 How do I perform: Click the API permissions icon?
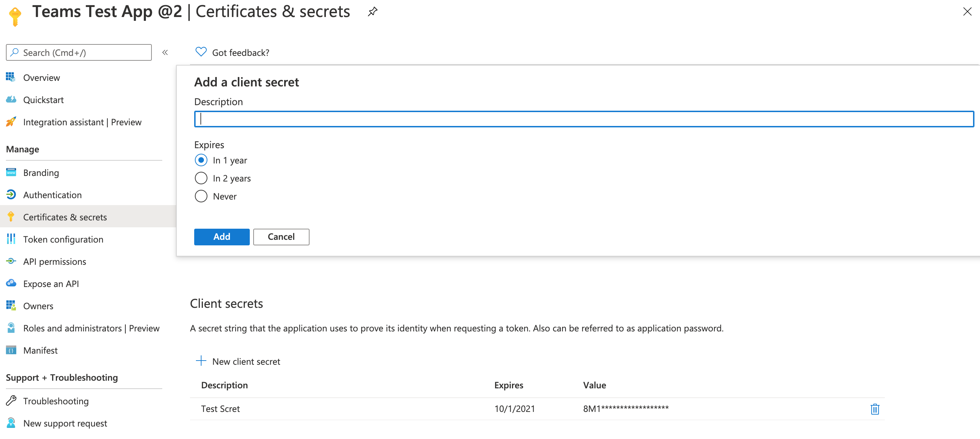click(x=11, y=261)
